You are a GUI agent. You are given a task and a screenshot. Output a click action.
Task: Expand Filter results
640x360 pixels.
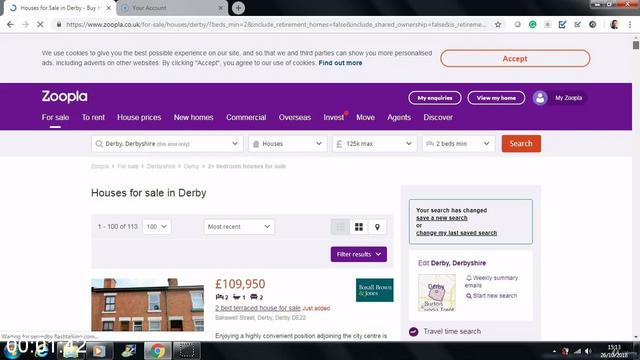click(359, 254)
